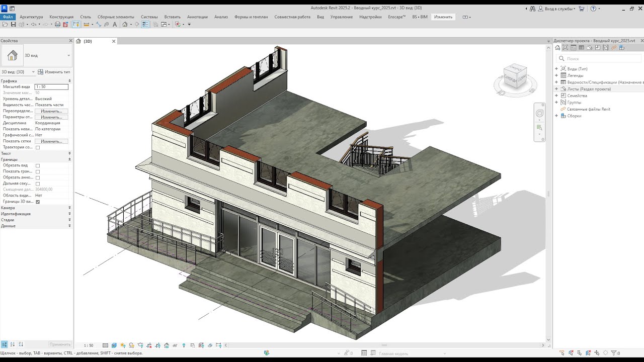Filter project browser by Sheets icon
This screenshot has height=362, width=644.
coord(590,48)
